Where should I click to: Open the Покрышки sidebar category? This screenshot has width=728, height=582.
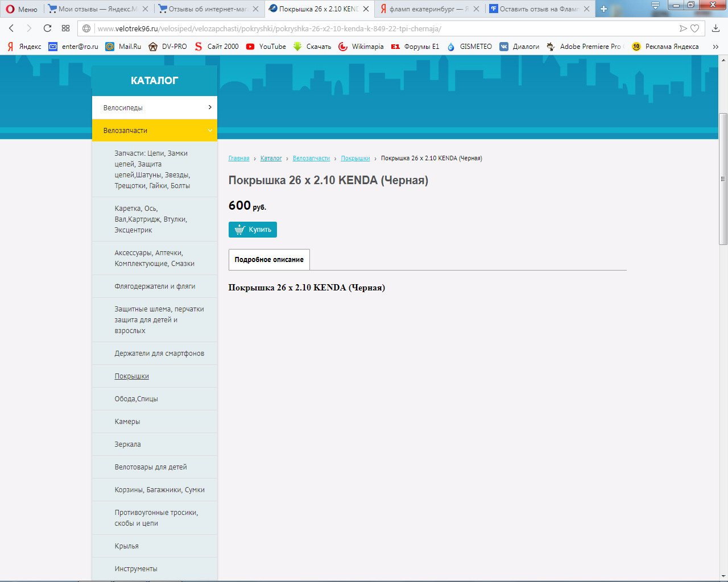[x=155, y=376]
